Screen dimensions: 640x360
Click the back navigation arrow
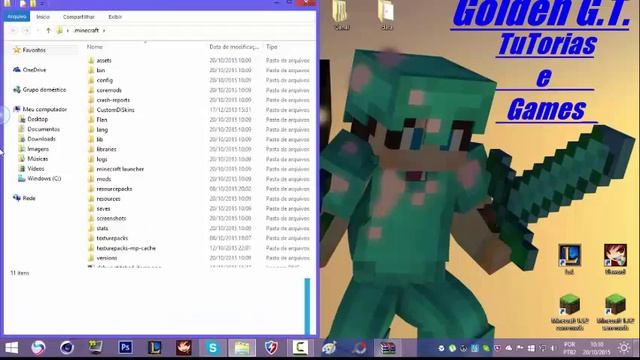coord(13,30)
